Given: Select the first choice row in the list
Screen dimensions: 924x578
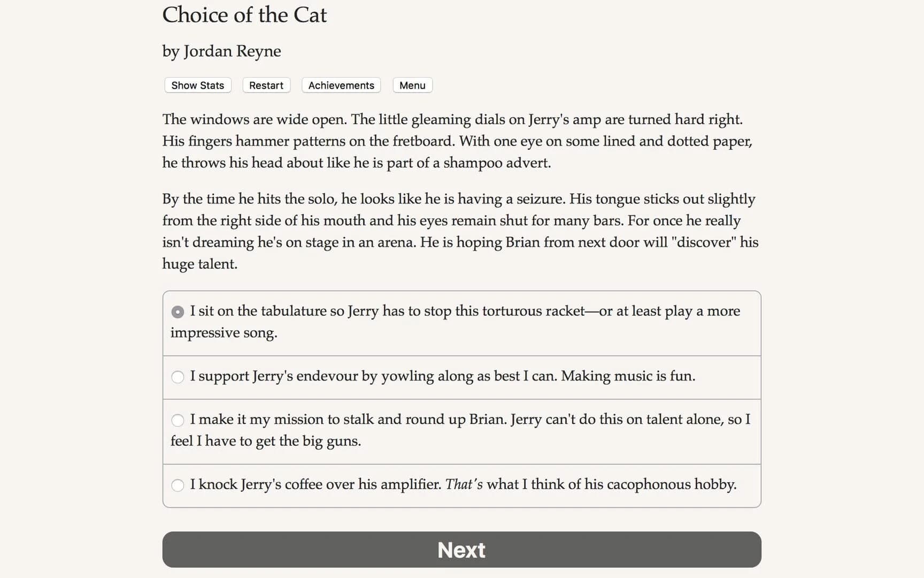Looking at the screenshot, I should (x=460, y=322).
